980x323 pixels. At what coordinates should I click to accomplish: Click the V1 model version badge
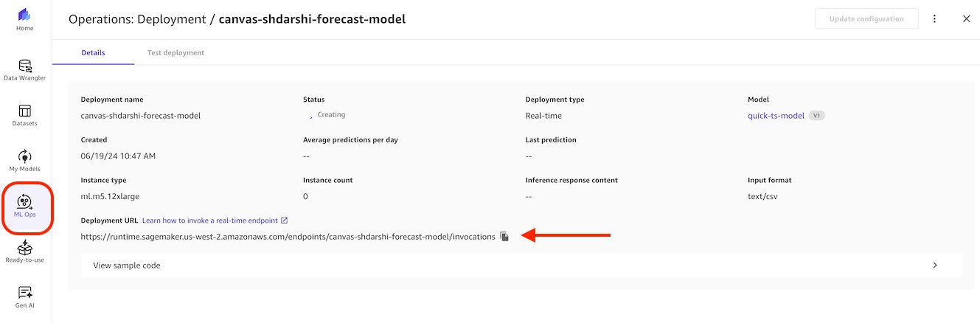coord(817,116)
